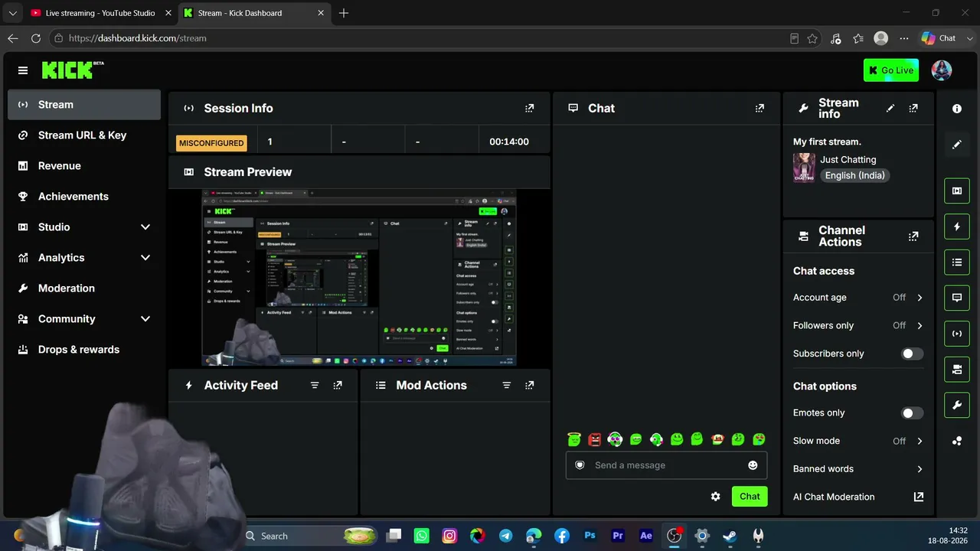Open Followers only chat access options

tap(858, 326)
